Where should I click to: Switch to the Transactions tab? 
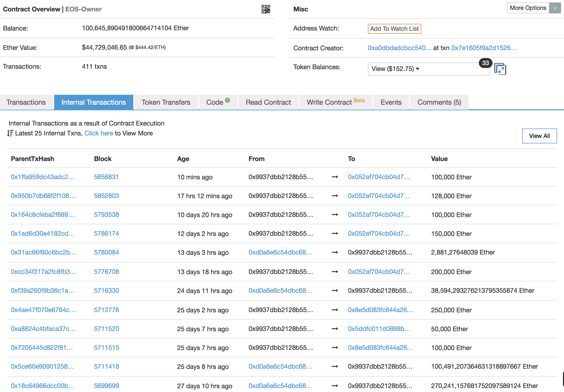coord(26,102)
